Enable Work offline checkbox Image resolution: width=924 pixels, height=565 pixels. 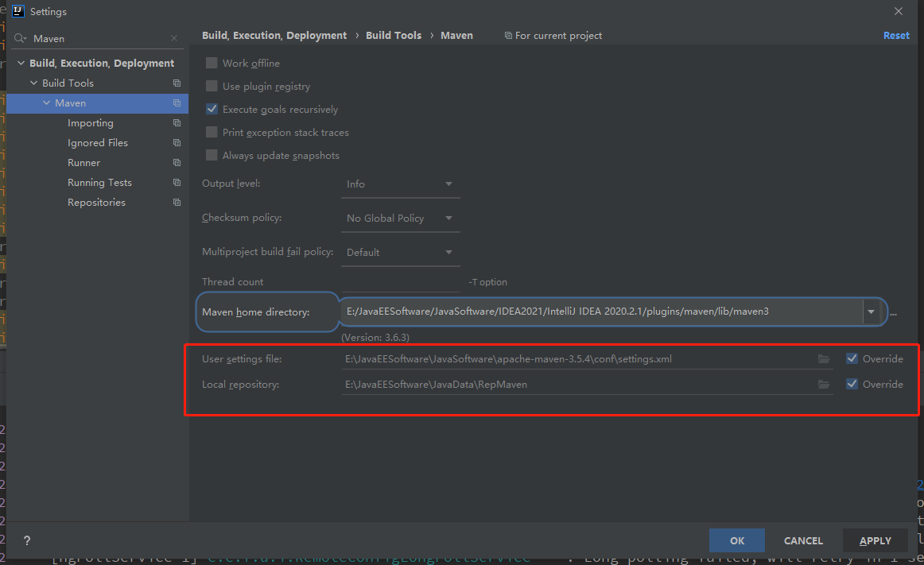point(212,63)
